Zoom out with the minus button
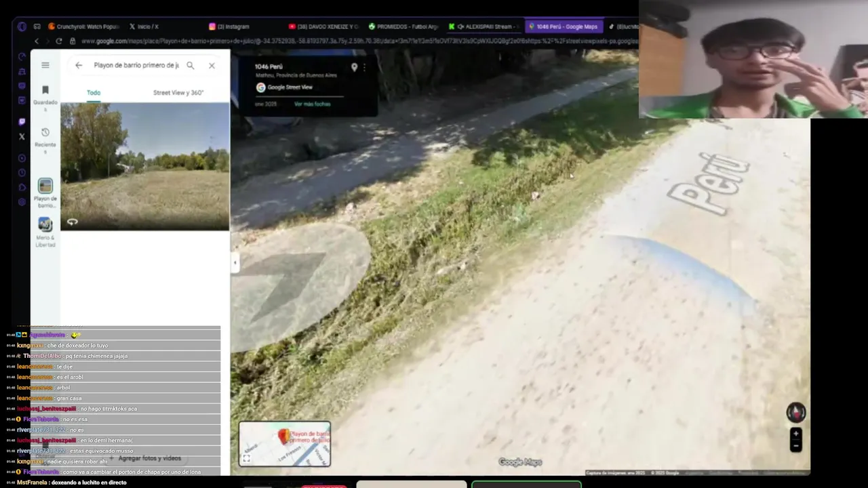 [x=796, y=446]
